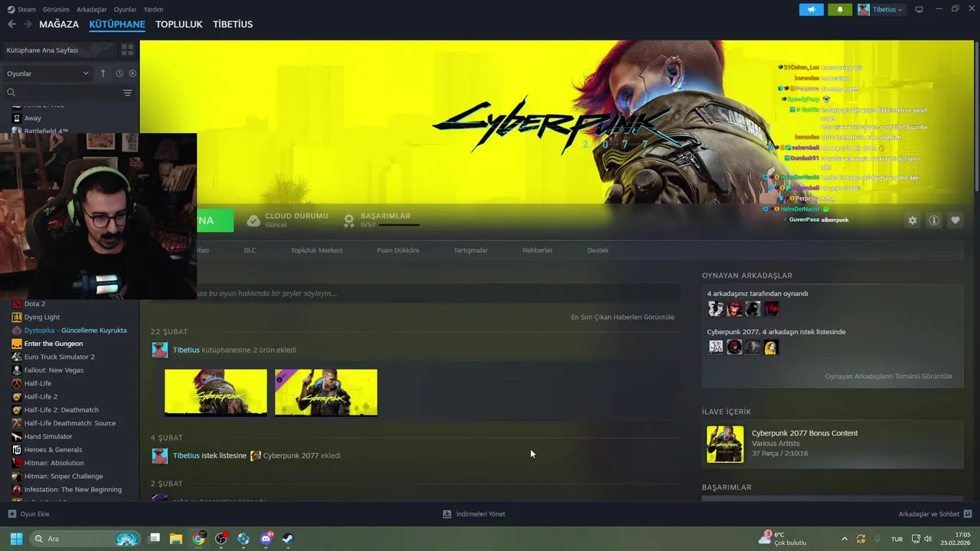The image size is (980, 551).
Task: Open File Explorer from taskbar
Action: (x=176, y=539)
